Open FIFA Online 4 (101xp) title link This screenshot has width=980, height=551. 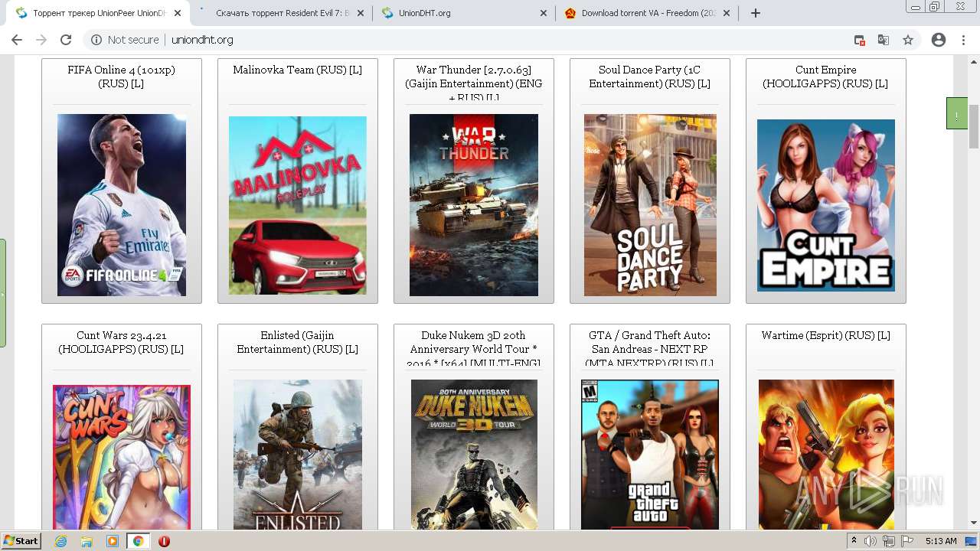click(121, 77)
